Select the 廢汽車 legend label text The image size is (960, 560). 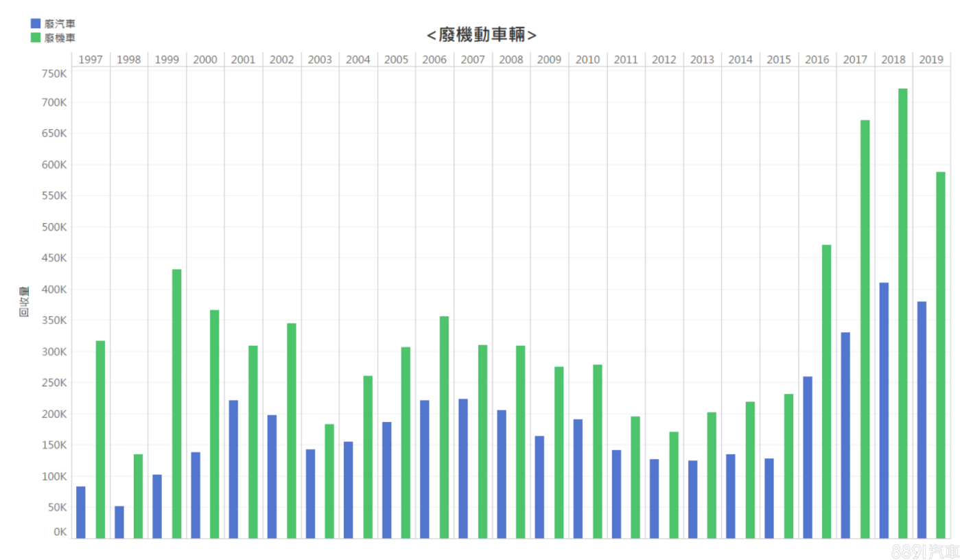point(60,24)
